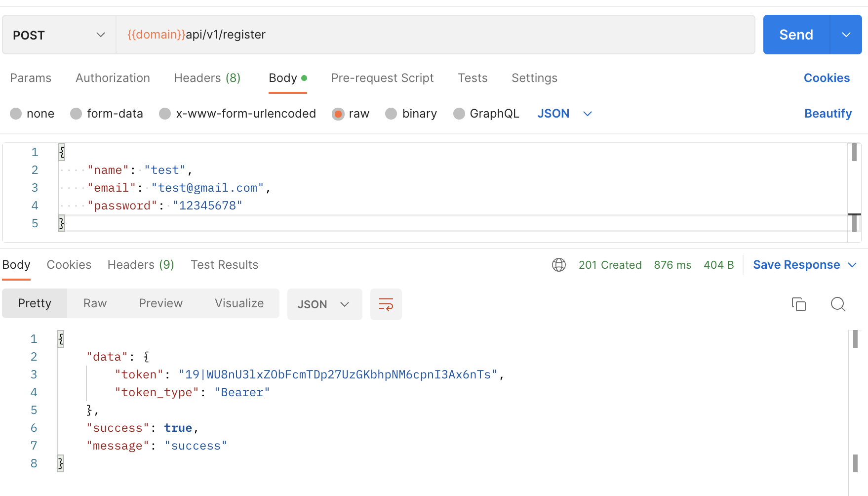
Task: Click the request URL input field
Action: 434,35
